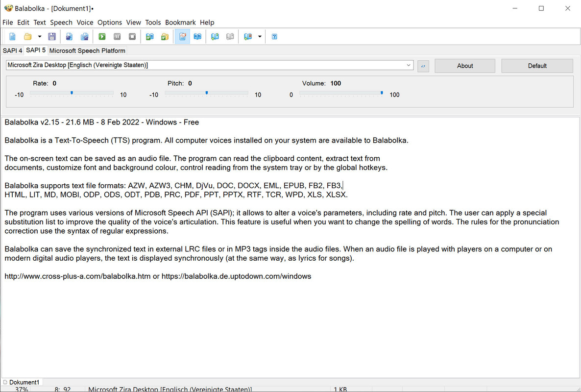Click the Volume slider handle
Viewport: 581px width, 392px height.
[382, 93]
